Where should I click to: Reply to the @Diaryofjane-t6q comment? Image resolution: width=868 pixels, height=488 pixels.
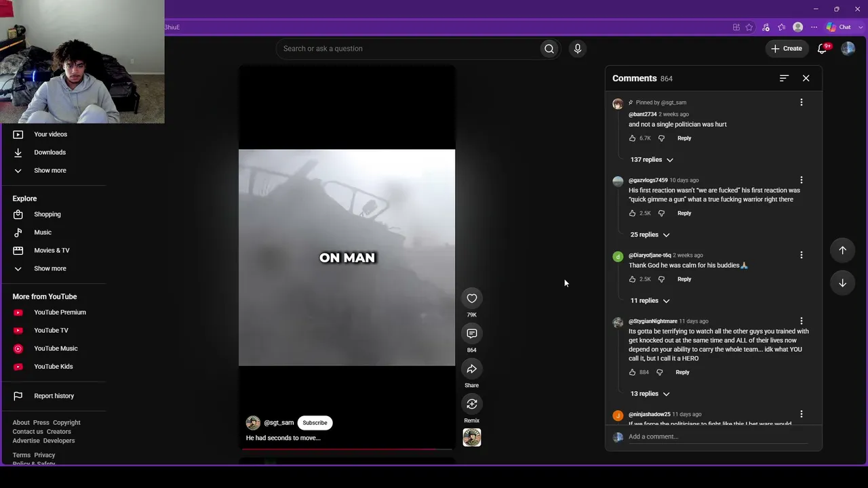click(x=684, y=279)
